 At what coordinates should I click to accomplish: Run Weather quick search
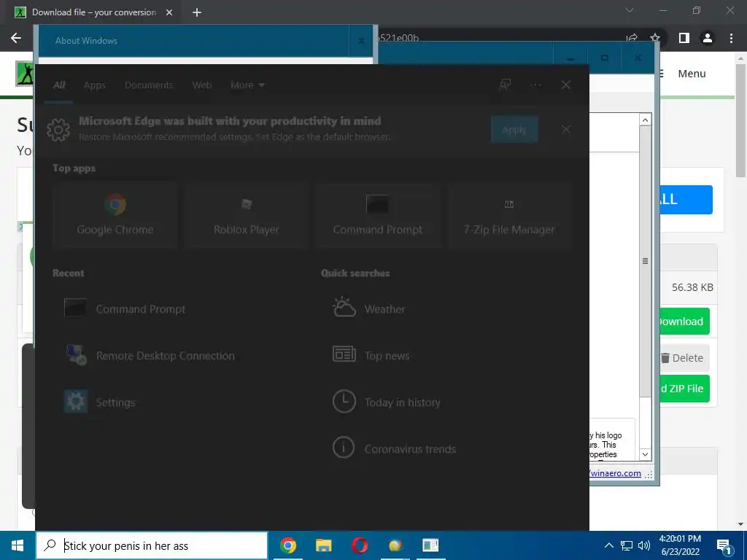(368, 308)
